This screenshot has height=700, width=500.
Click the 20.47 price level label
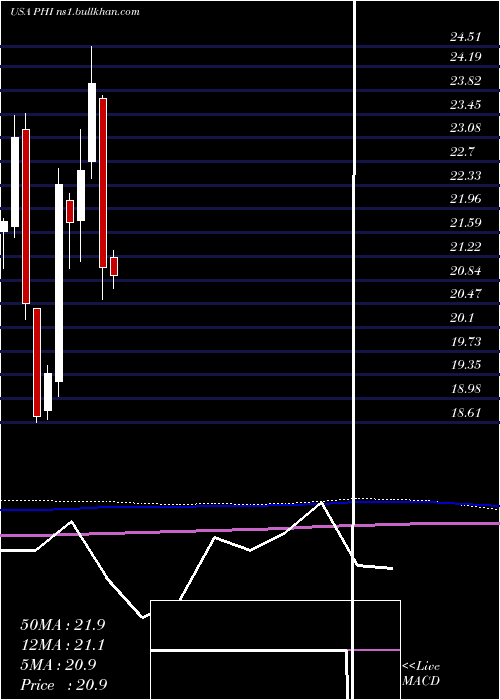tap(466, 294)
